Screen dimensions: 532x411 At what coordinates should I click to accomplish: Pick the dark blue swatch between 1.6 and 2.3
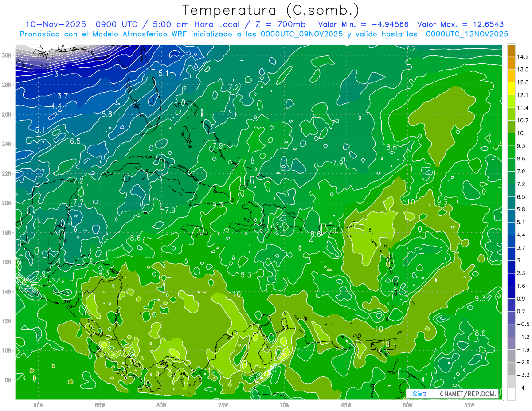coord(511,279)
